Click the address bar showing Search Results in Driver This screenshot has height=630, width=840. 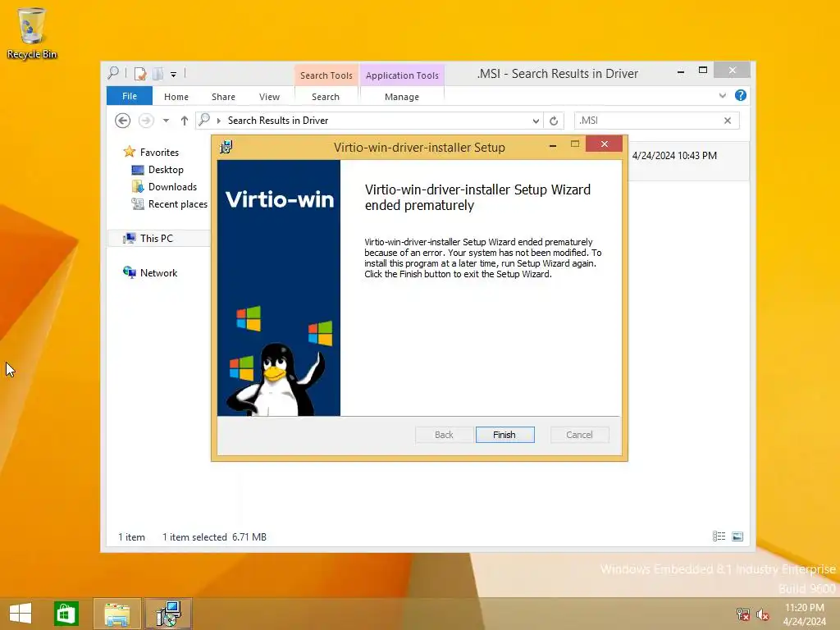370,121
